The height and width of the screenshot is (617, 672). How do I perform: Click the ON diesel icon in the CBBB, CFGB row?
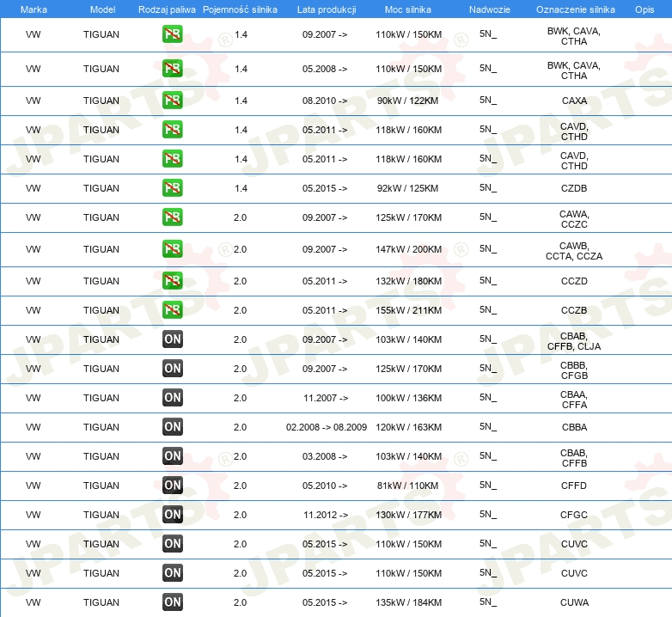coord(172,369)
